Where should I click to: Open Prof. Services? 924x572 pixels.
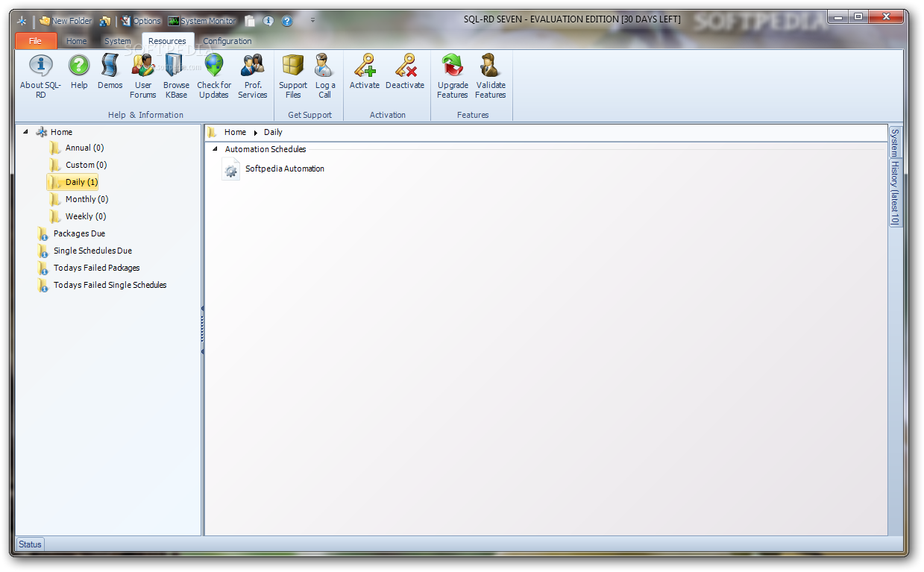253,76
